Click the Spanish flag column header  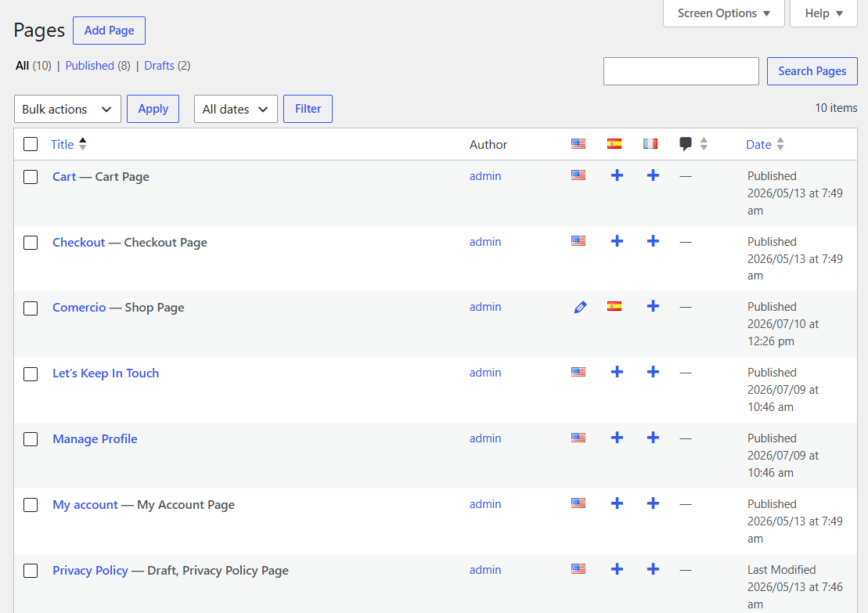(x=614, y=144)
